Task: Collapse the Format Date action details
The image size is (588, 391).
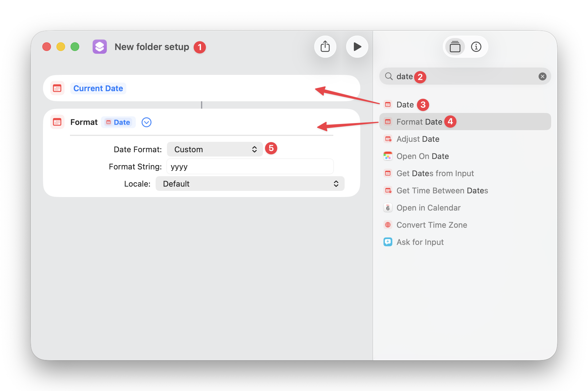Action: pyautogui.click(x=146, y=122)
